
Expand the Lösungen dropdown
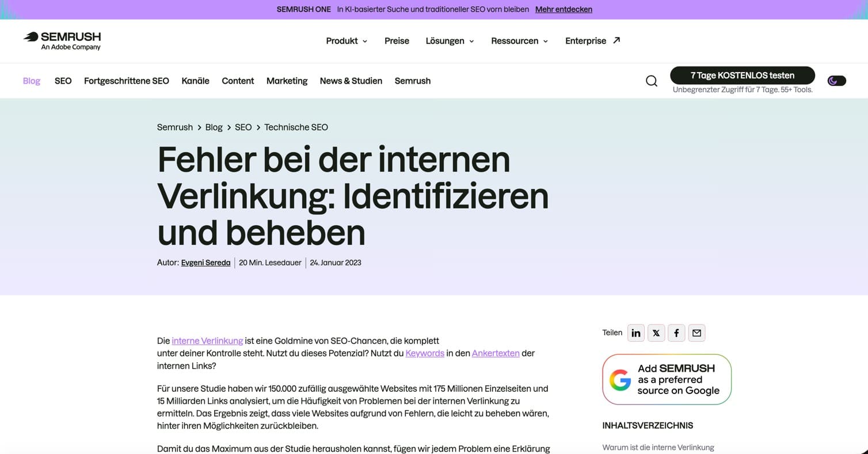450,41
